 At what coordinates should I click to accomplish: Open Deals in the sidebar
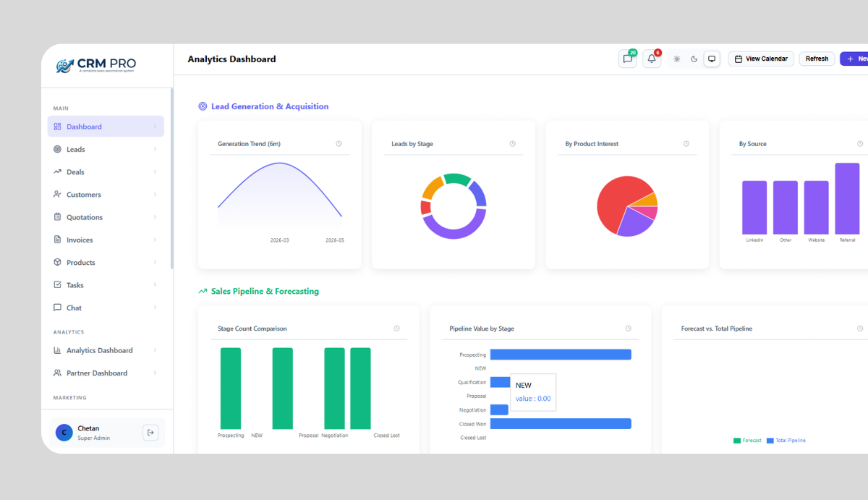click(106, 172)
